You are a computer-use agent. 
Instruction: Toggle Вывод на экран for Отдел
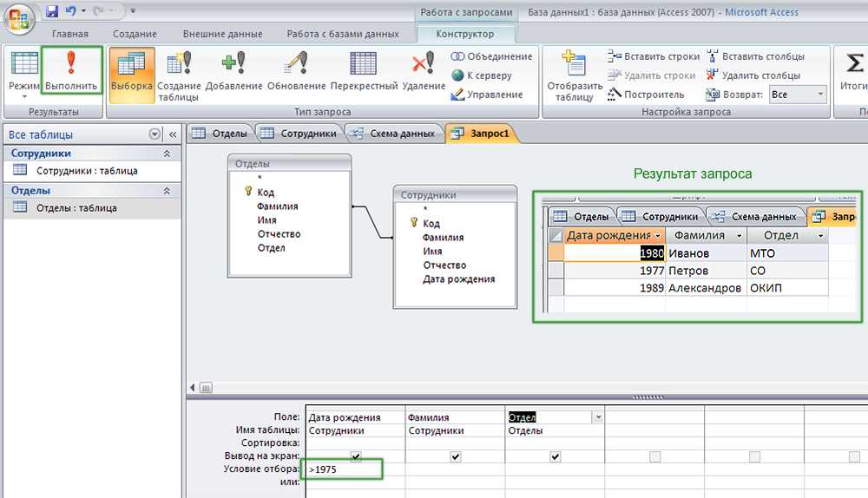coord(556,456)
